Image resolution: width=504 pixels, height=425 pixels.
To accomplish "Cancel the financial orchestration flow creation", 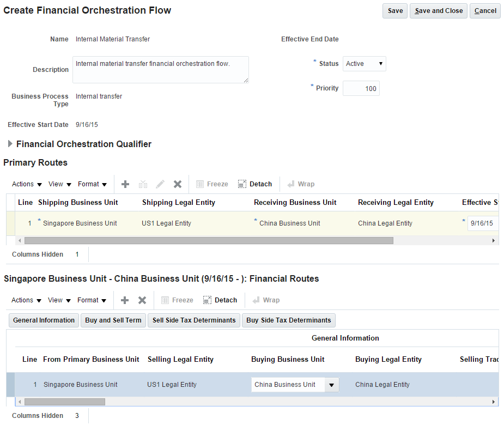I will coord(484,10).
